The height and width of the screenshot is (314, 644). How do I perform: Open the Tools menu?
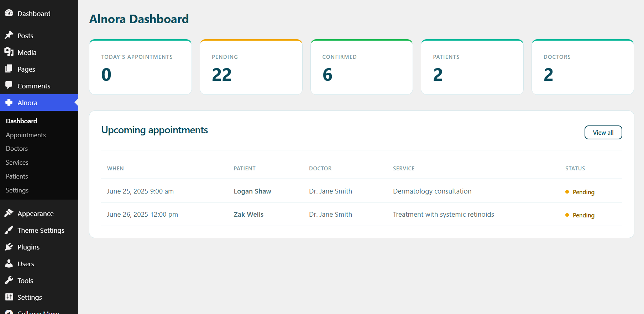coord(39,280)
